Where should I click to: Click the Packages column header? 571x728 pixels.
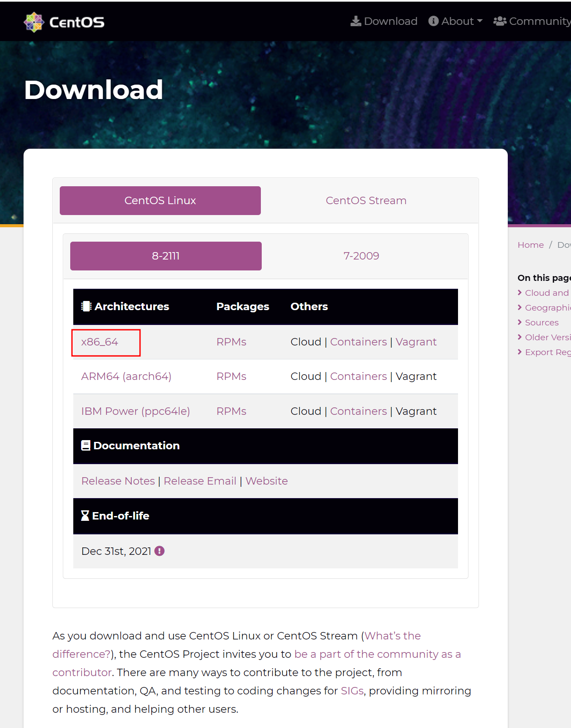point(243,307)
